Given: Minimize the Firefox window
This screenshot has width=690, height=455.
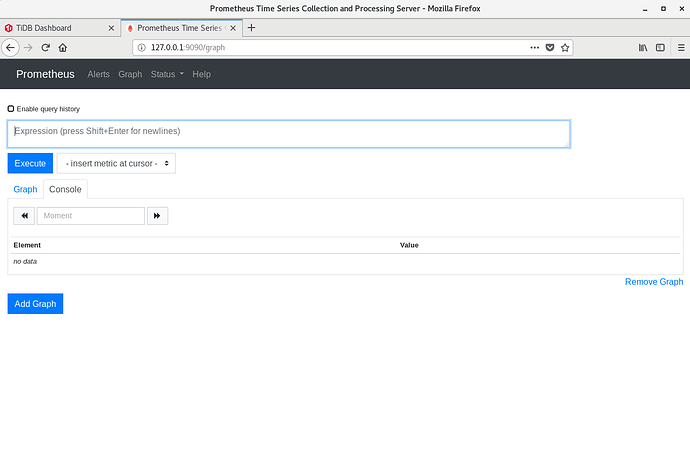Looking at the screenshot, I should [x=645, y=9].
